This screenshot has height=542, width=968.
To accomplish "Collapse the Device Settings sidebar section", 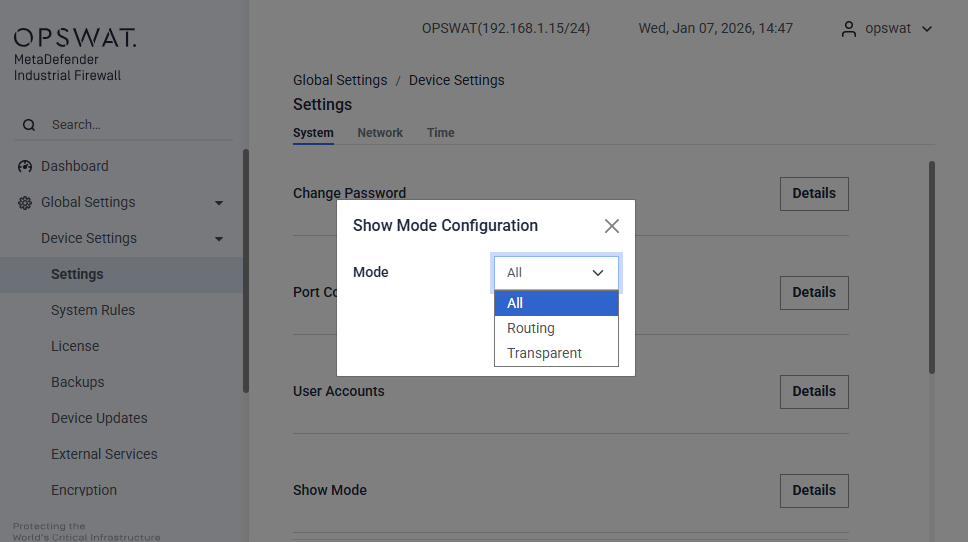I will [x=219, y=239].
